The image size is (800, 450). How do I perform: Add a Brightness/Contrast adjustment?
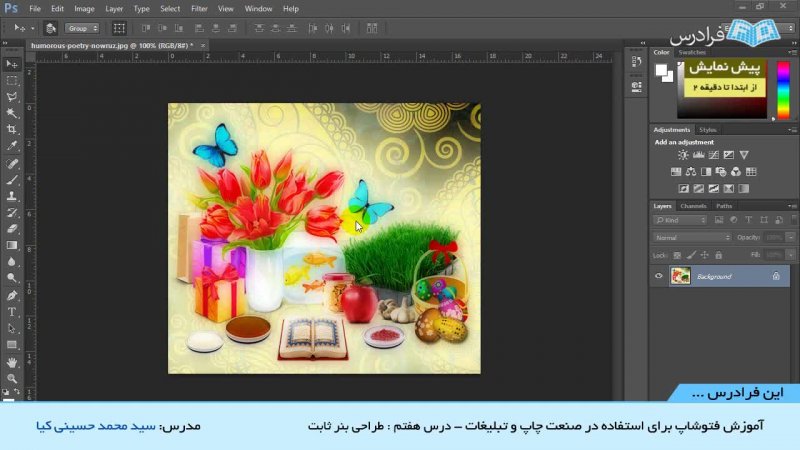(683, 155)
